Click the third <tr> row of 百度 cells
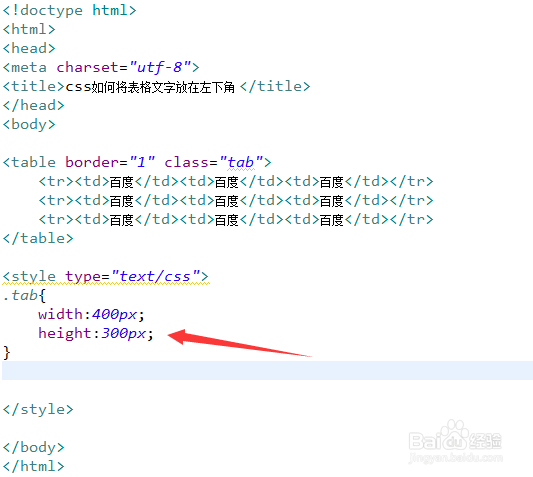This screenshot has height=477, width=533. (236, 220)
